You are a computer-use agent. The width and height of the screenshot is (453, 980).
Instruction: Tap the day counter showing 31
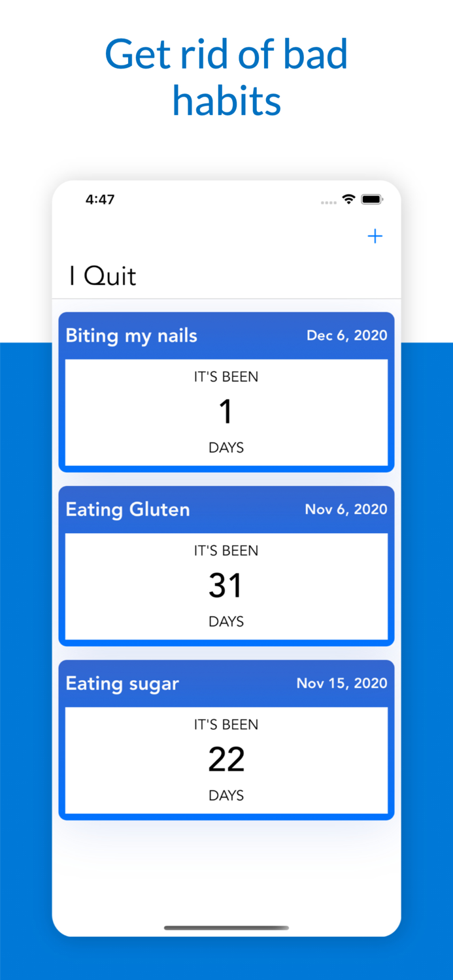[226, 585]
